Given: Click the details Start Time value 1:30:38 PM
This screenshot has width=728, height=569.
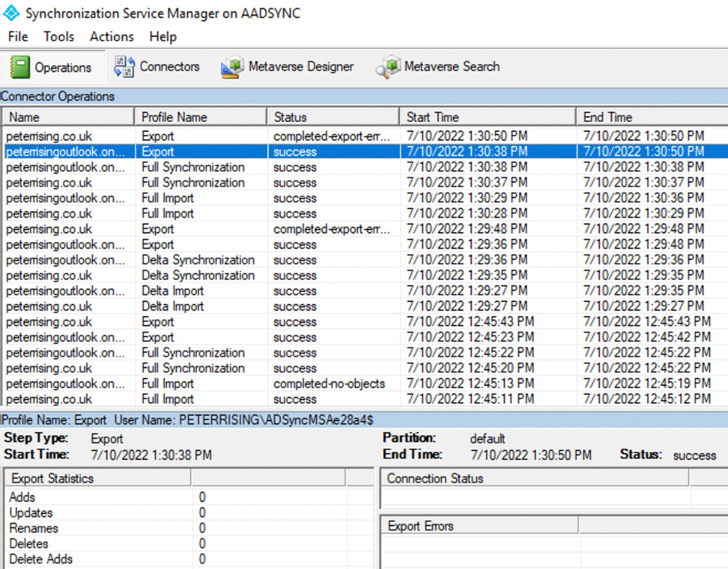Looking at the screenshot, I should pos(151,455).
